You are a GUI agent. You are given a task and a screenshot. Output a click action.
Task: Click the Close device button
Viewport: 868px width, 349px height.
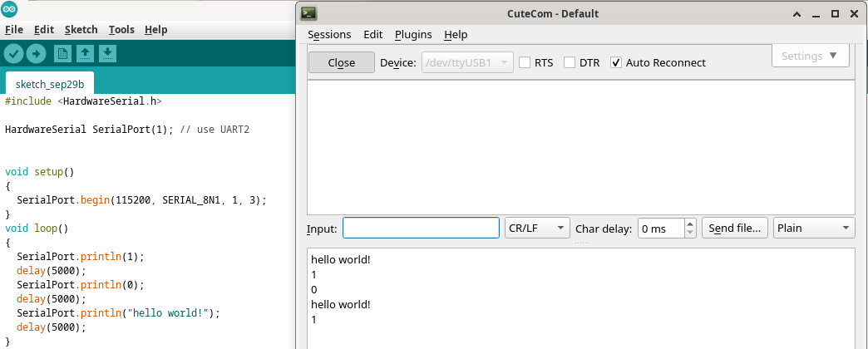(341, 62)
